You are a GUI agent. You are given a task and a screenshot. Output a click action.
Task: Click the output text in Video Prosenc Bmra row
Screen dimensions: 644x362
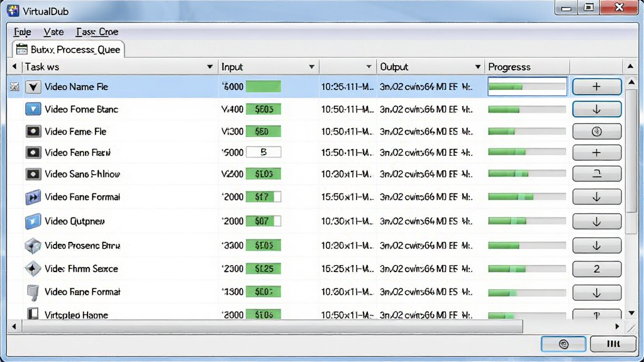pyautogui.click(x=426, y=246)
